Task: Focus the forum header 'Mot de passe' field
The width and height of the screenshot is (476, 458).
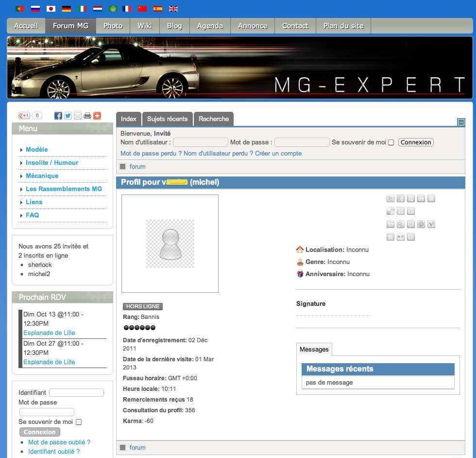Action: click(x=302, y=142)
